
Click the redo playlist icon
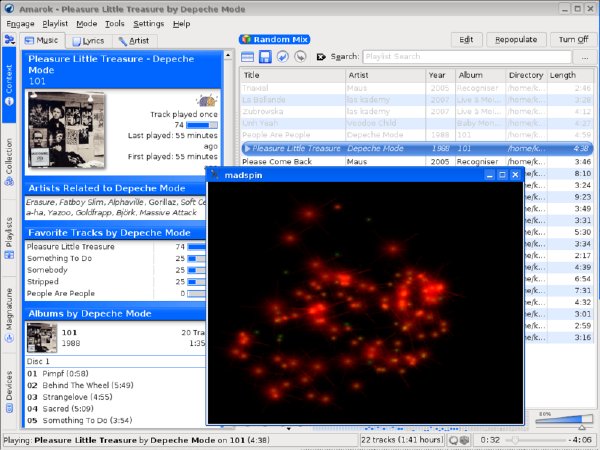click(x=300, y=57)
